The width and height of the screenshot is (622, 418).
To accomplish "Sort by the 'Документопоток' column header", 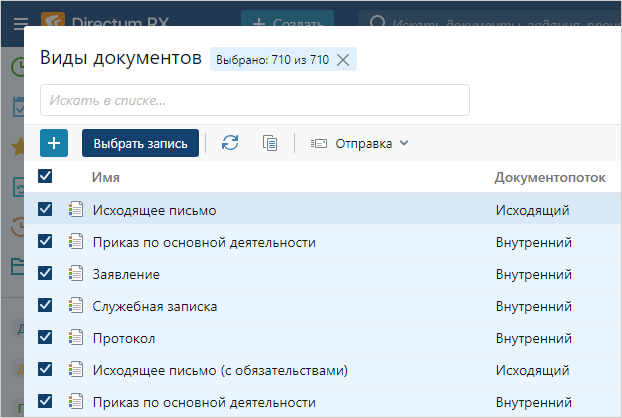I will 550,177.
